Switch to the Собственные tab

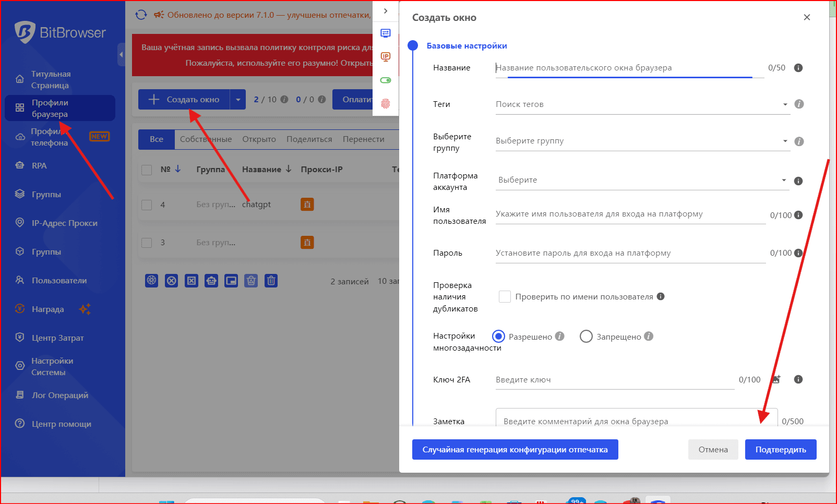coord(206,139)
